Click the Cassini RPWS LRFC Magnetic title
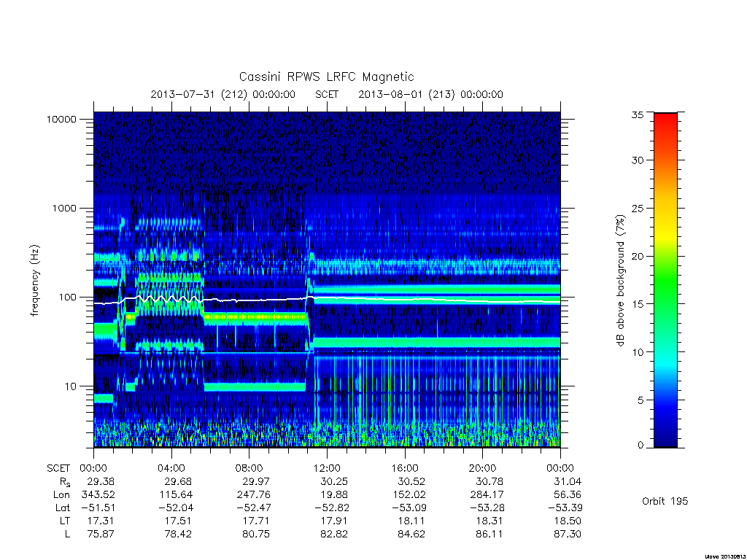Viewport: 747px width, 560px height. pyautogui.click(x=326, y=77)
